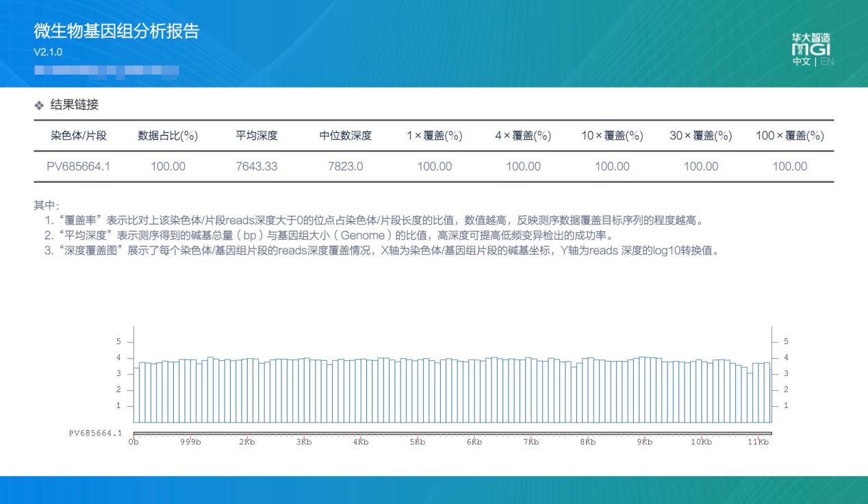Select the 10×覆盖(%) column header
Screen dimensions: 868x504
[x=612, y=136]
